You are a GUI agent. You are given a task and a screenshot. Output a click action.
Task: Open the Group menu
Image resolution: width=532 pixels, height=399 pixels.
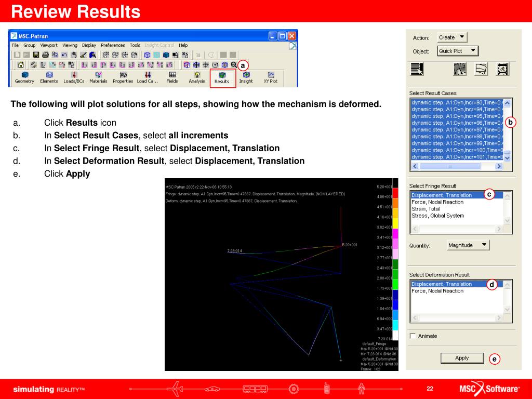pos(29,45)
